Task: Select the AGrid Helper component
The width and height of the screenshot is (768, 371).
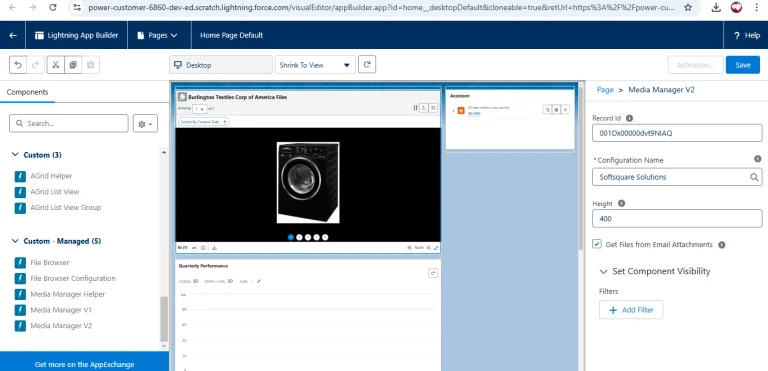Action: [x=51, y=176]
